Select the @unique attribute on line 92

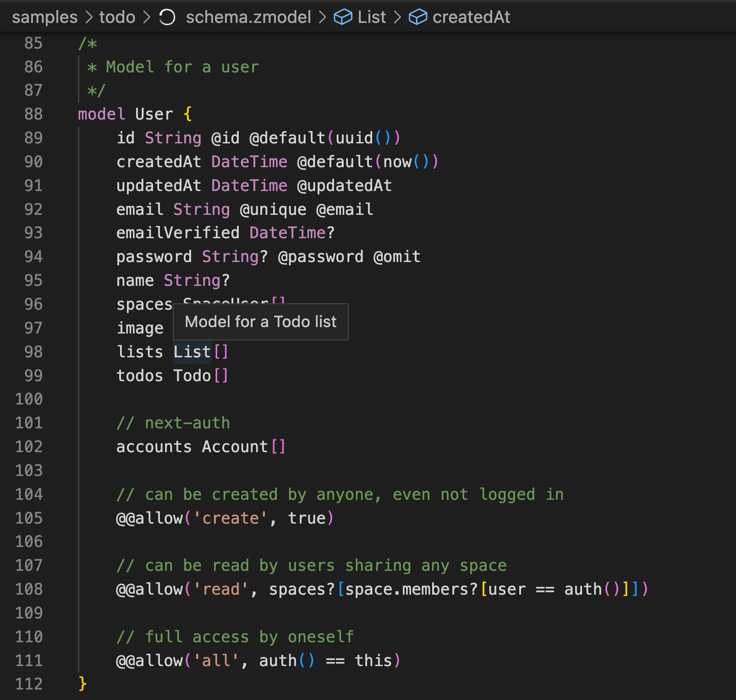tap(272, 209)
